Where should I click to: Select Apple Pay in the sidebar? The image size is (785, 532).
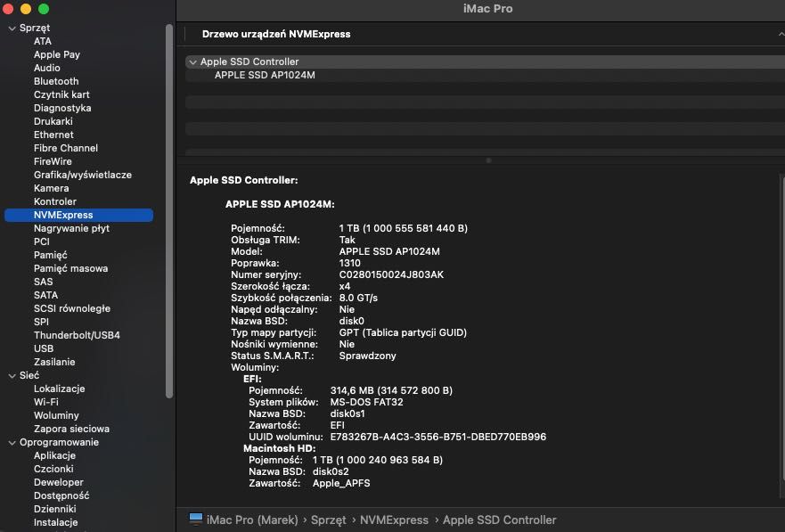(56, 54)
